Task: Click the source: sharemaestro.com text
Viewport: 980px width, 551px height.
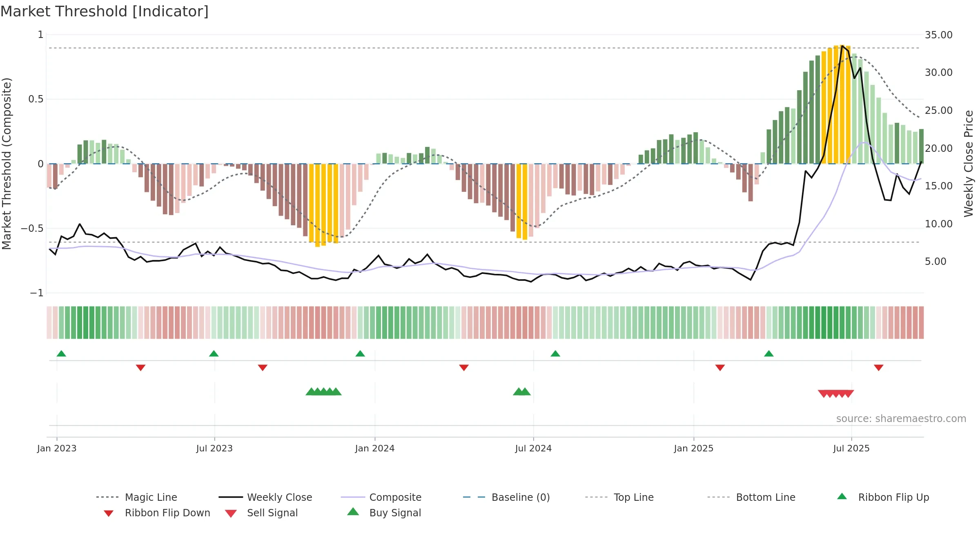Action: (x=901, y=419)
